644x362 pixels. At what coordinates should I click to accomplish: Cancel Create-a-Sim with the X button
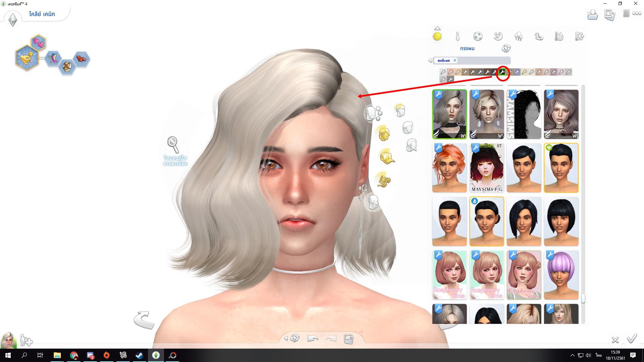(x=615, y=340)
